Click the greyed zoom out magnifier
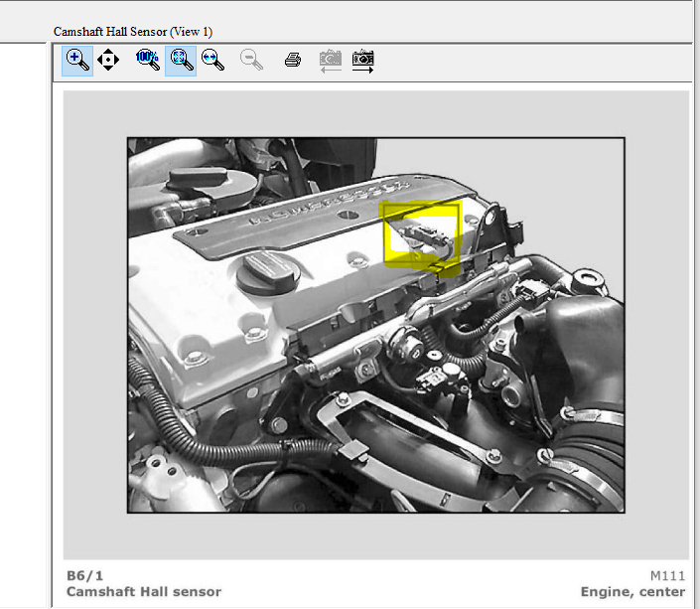The height and width of the screenshot is (609, 700). point(251,60)
